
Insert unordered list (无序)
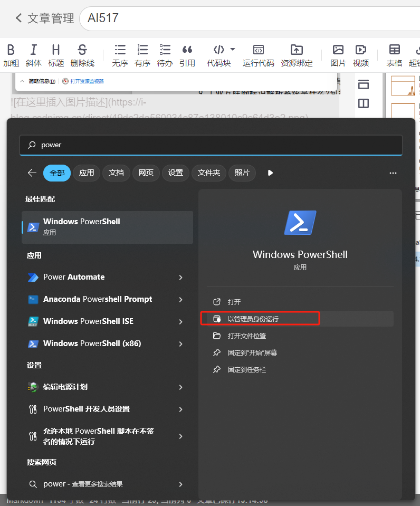(120, 55)
